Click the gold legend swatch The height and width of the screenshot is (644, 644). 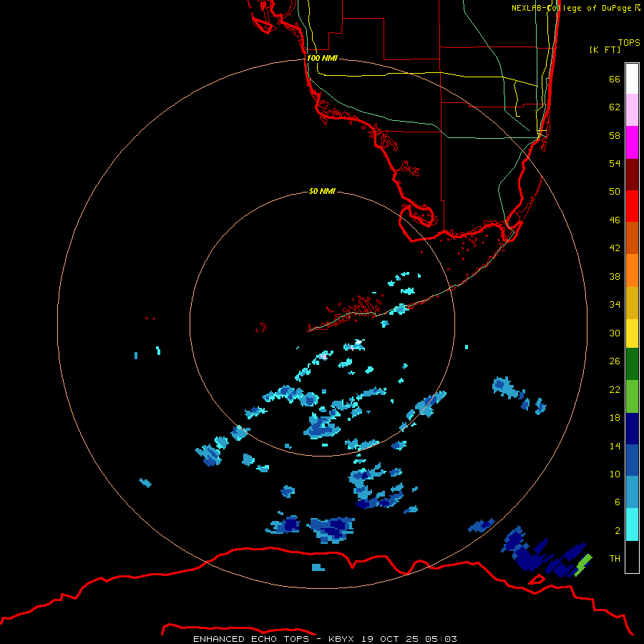(632, 303)
